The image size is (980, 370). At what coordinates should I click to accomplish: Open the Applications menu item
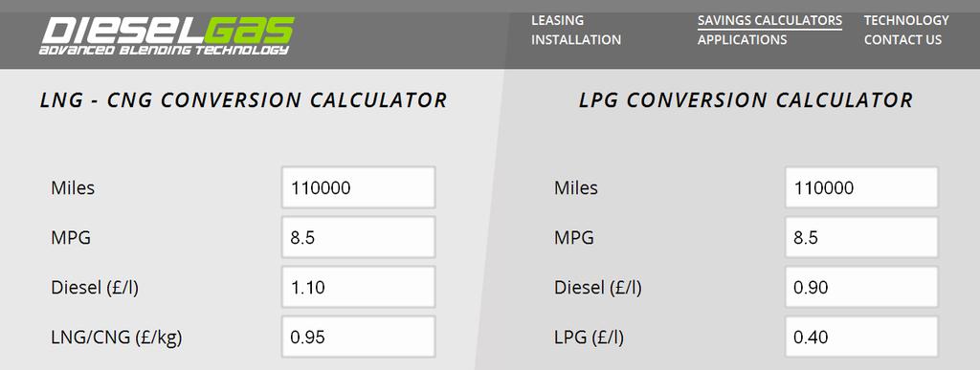[743, 40]
